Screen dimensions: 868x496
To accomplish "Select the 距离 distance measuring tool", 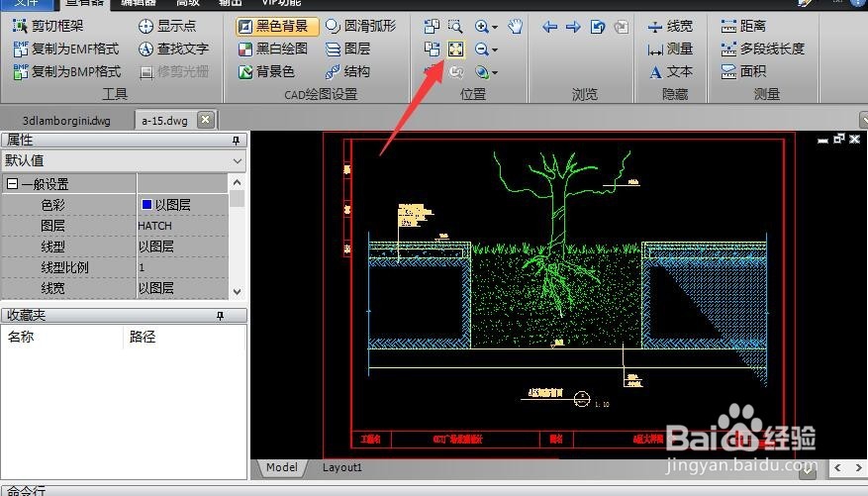I will click(743, 26).
